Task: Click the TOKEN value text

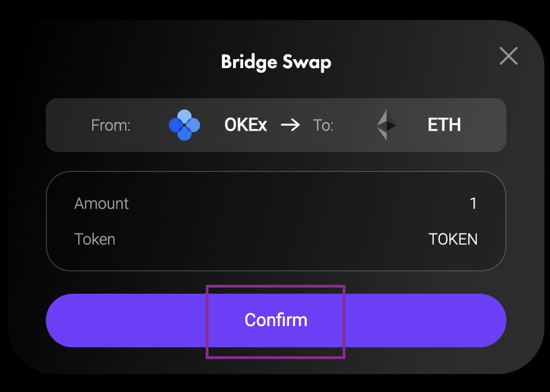Action: [453, 239]
